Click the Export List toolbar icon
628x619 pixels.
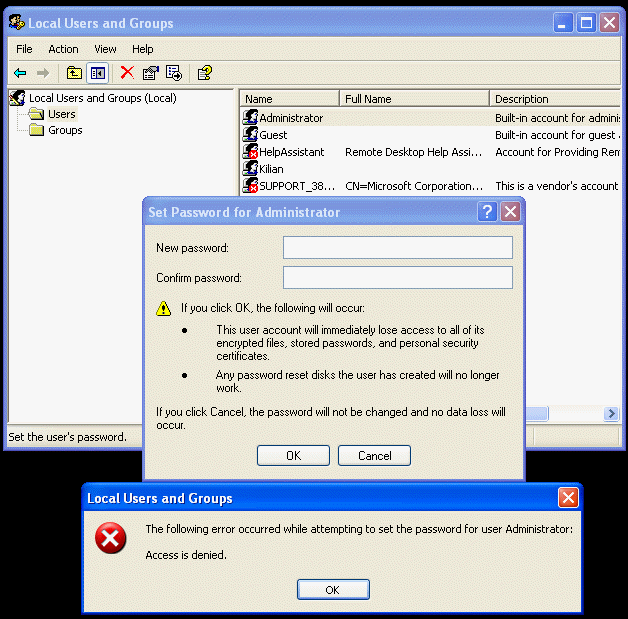(174, 72)
